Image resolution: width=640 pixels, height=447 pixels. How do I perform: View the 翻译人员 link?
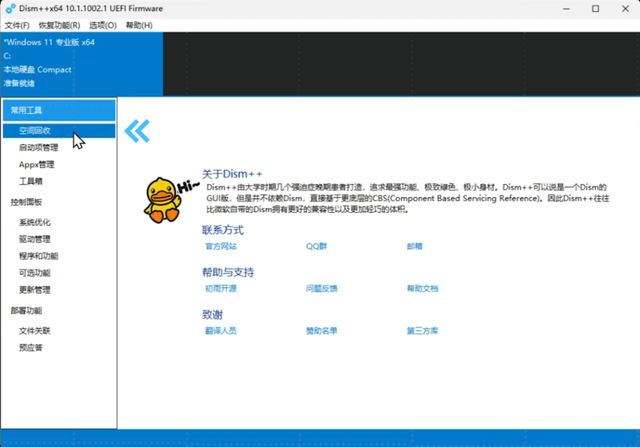point(221,331)
